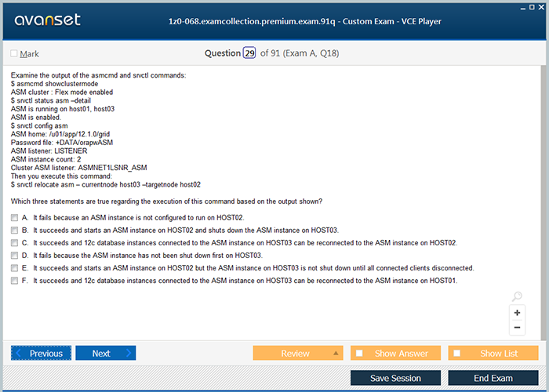
Task: Zoom out with the minus icon
Action: [517, 328]
